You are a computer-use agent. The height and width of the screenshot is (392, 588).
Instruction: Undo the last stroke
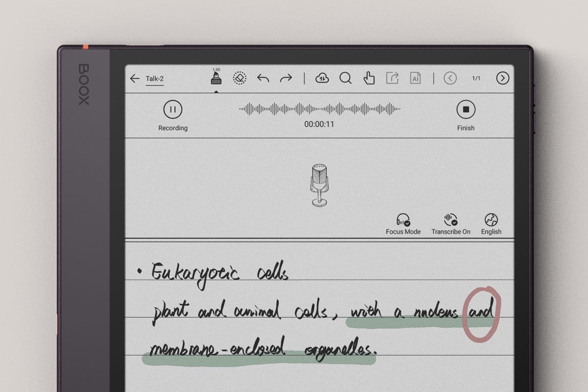(263, 78)
